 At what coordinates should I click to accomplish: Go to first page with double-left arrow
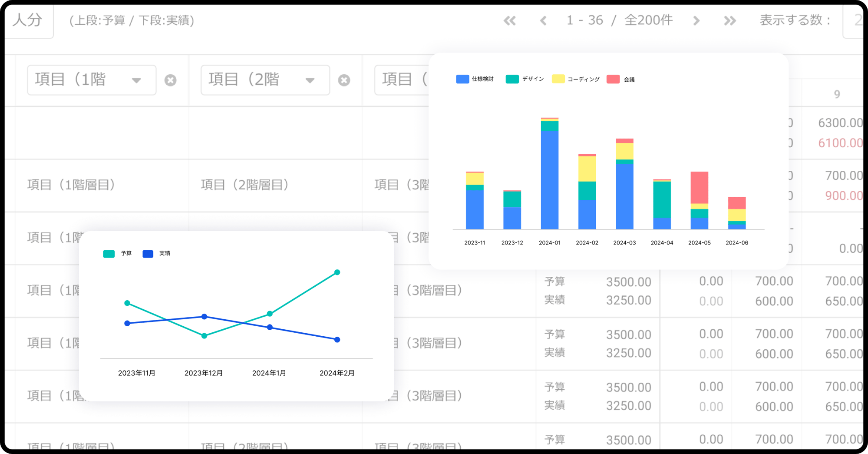click(x=510, y=20)
